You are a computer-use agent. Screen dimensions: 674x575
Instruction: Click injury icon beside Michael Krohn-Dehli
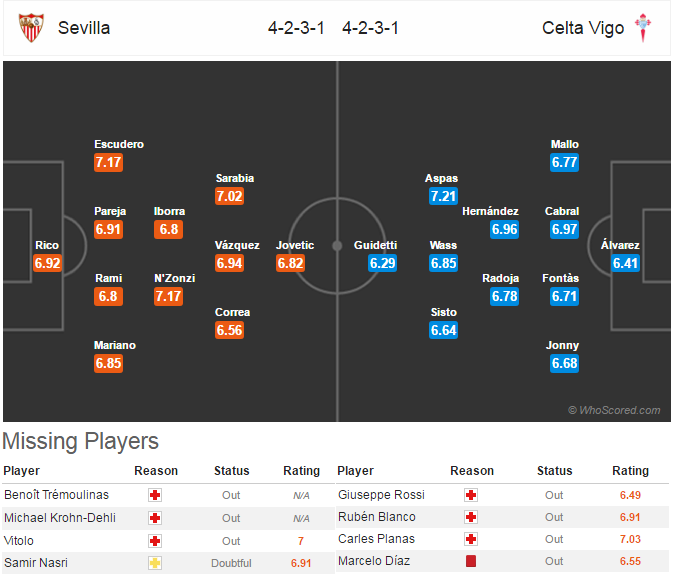155,518
